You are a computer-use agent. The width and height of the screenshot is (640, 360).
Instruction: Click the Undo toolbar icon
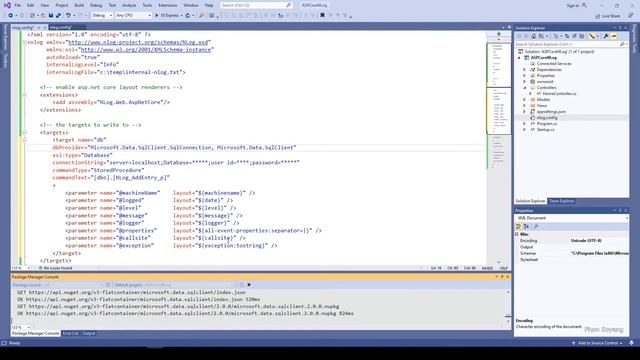pyautogui.click(x=68, y=16)
